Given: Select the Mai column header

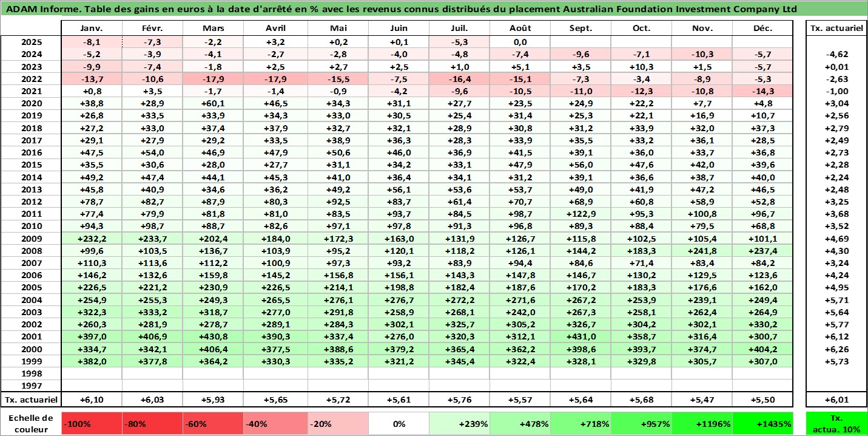Looking at the screenshot, I should [x=338, y=28].
